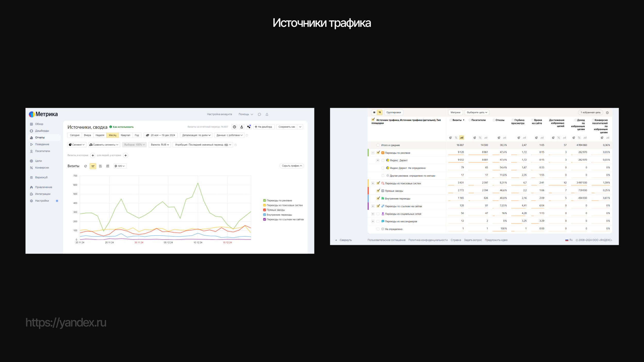Open Конверсии in the left sidebar
644x362 pixels.
pyautogui.click(x=42, y=168)
